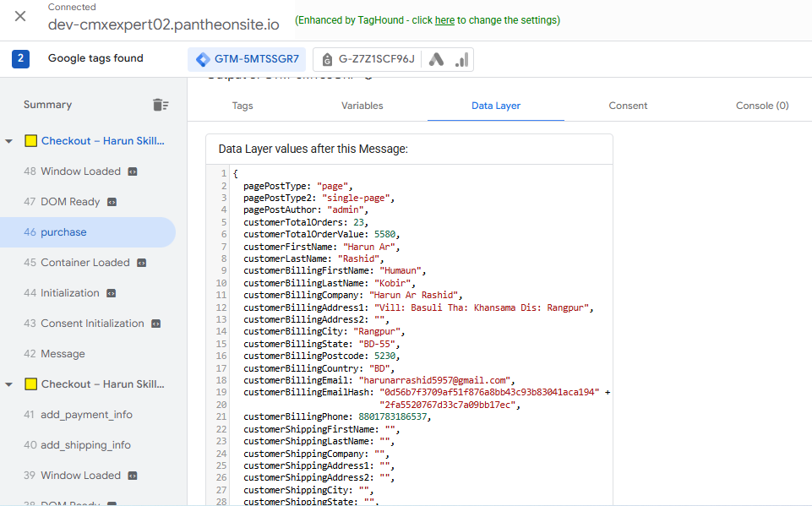
Task: Collapse the first Checkout – Harun Skill group
Action: point(8,141)
